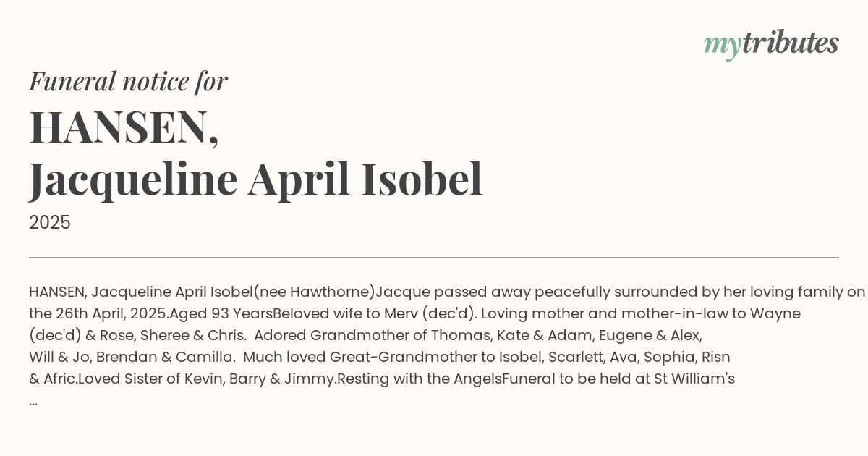Click the "Funeral notice for" heading

[128, 81]
